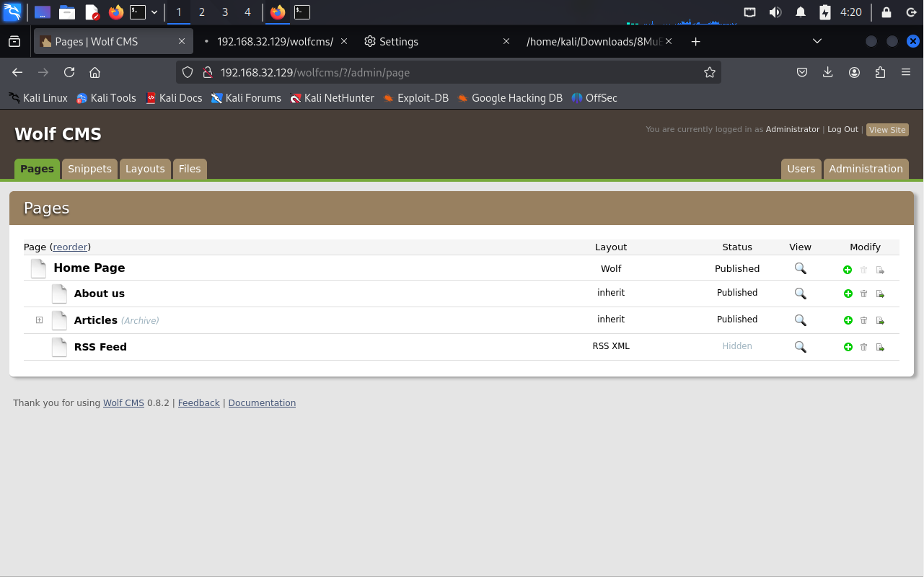This screenshot has width=924, height=577.
Task: Go back to previous page
Action: click(17, 72)
